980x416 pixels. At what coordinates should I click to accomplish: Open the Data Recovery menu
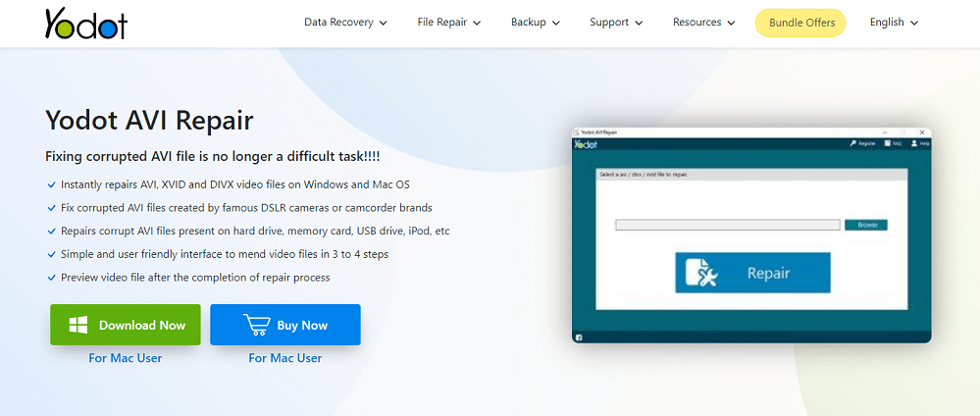click(345, 23)
